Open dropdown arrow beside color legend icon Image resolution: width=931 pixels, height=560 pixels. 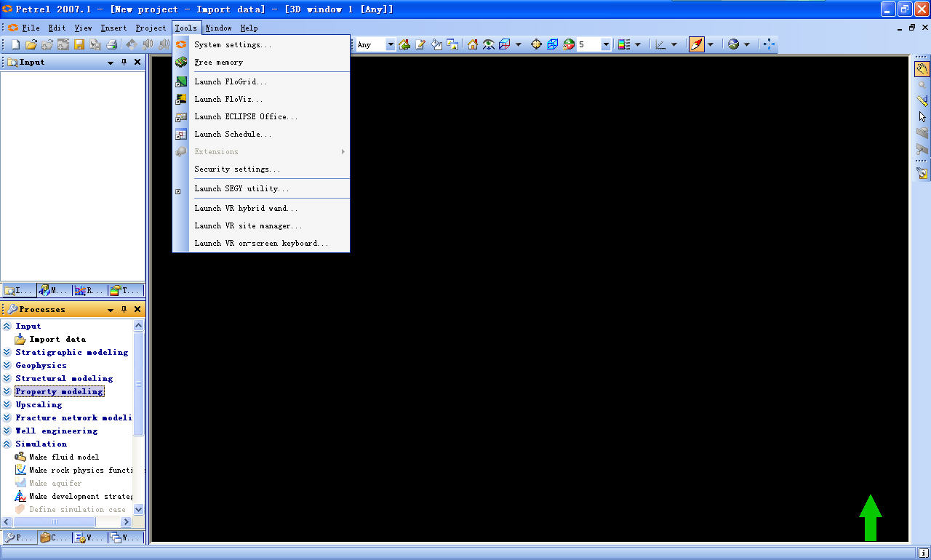tap(638, 44)
